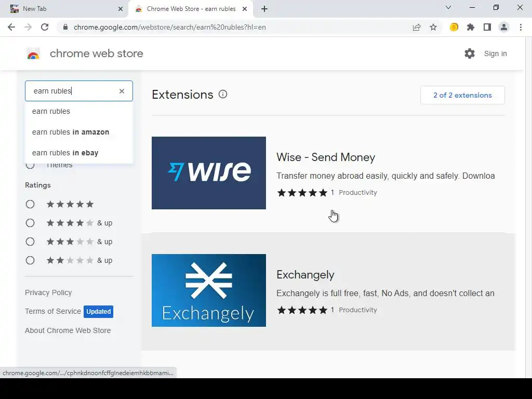The image size is (532, 399).
Task: Open the Privacy Policy link
Action: (x=48, y=292)
